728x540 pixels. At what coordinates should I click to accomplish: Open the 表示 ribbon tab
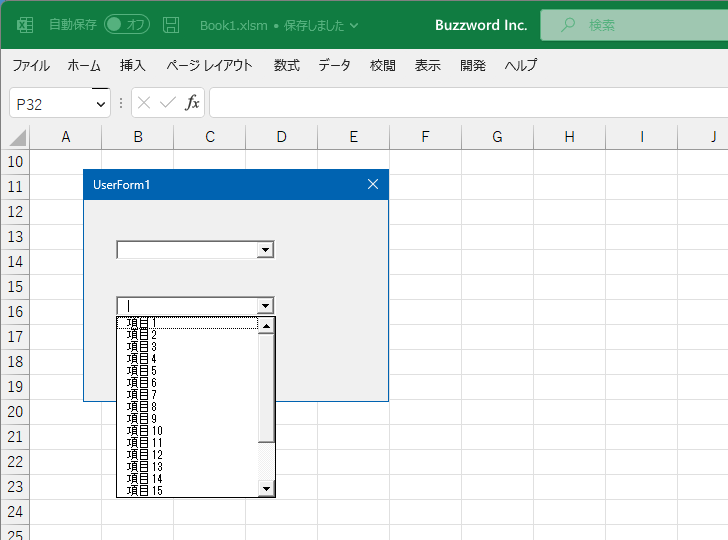(428, 65)
